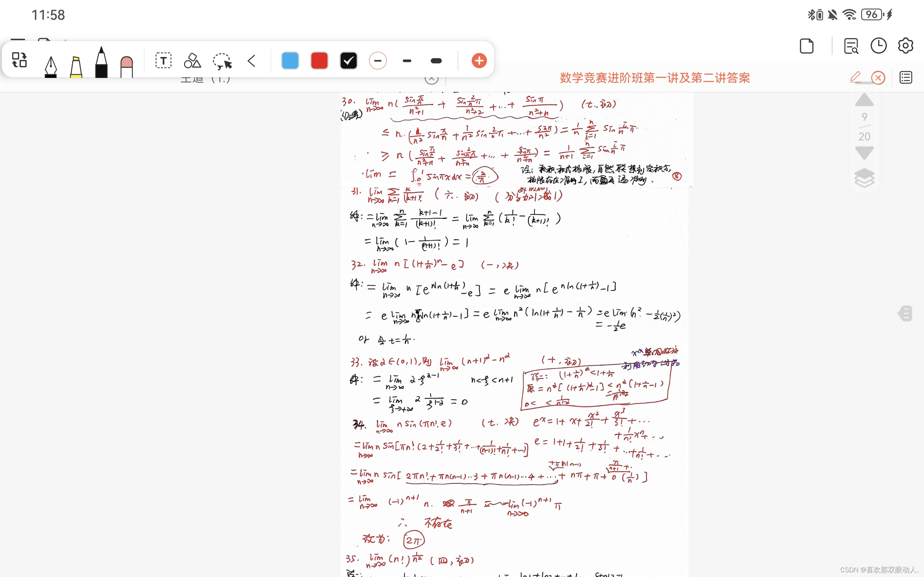Select the lasso selection tool
Viewport: 924px width, 577px height.
tap(222, 61)
